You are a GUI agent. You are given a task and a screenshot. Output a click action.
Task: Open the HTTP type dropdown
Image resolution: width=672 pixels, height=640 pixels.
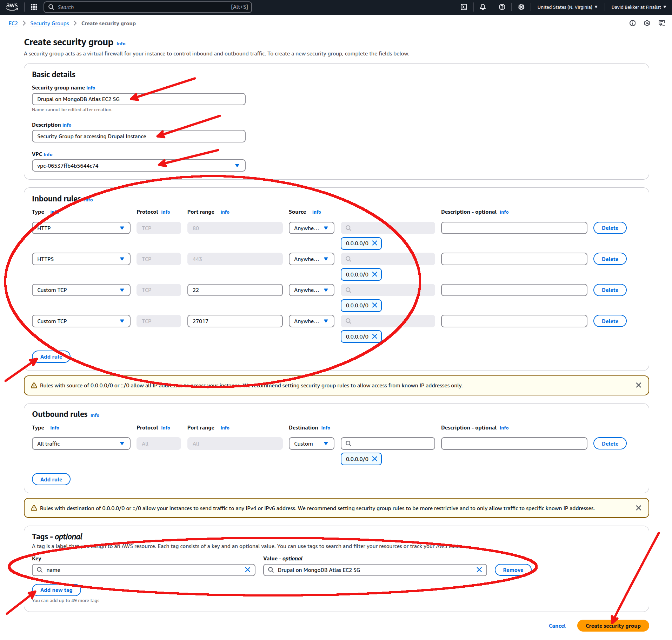coord(81,228)
